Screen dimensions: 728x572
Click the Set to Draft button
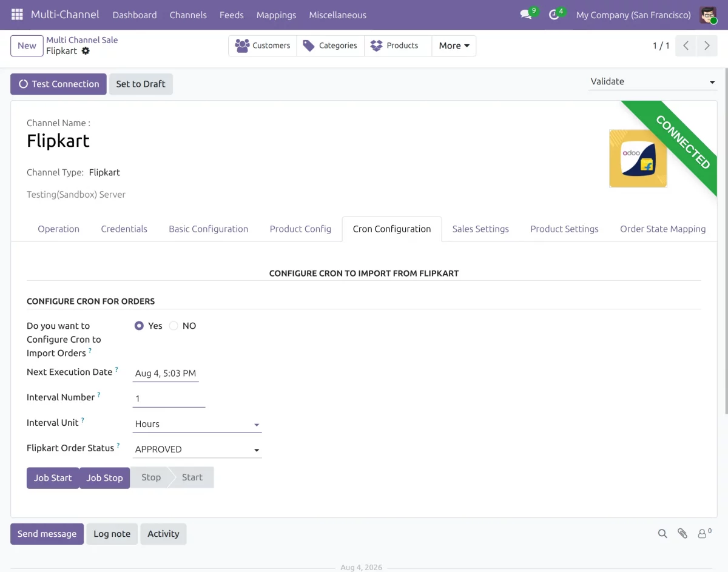(x=141, y=84)
